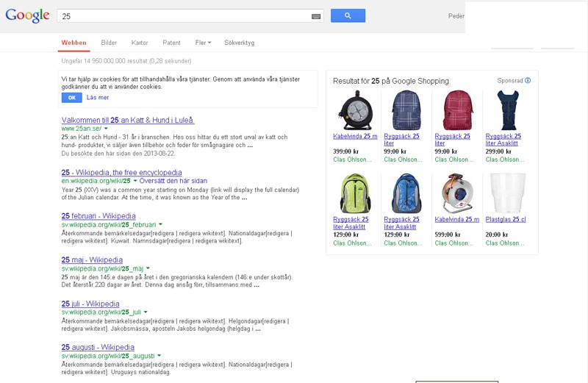Expand options arrow beside 25_maj URL
The width and height of the screenshot is (588, 383).
[148, 268]
